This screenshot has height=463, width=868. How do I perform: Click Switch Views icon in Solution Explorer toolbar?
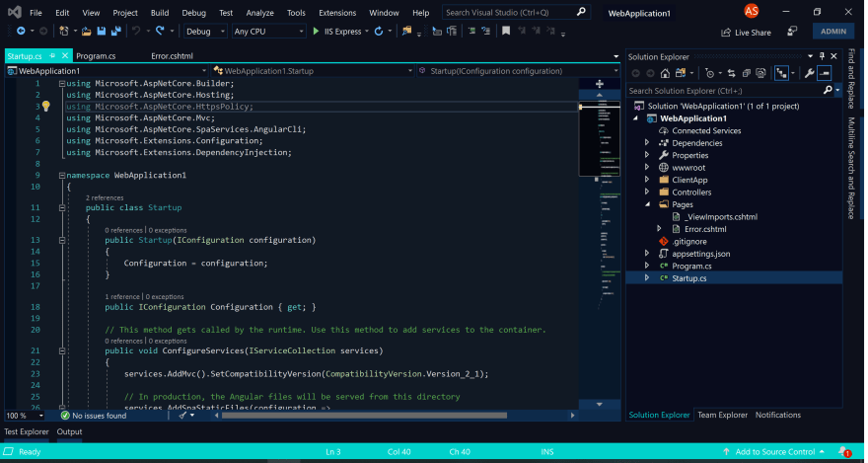(x=681, y=73)
